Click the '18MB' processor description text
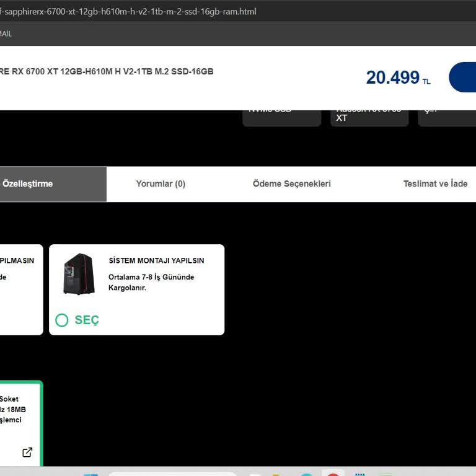The width and height of the screenshot is (476, 476). pyautogui.click(x=13, y=410)
